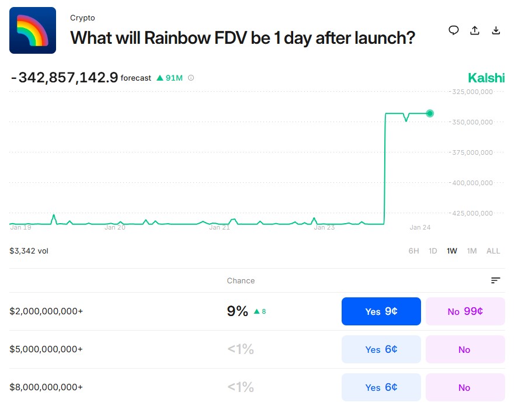Select the ALL timeframe tab
Image resolution: width=532 pixels, height=406 pixels.
click(x=493, y=251)
